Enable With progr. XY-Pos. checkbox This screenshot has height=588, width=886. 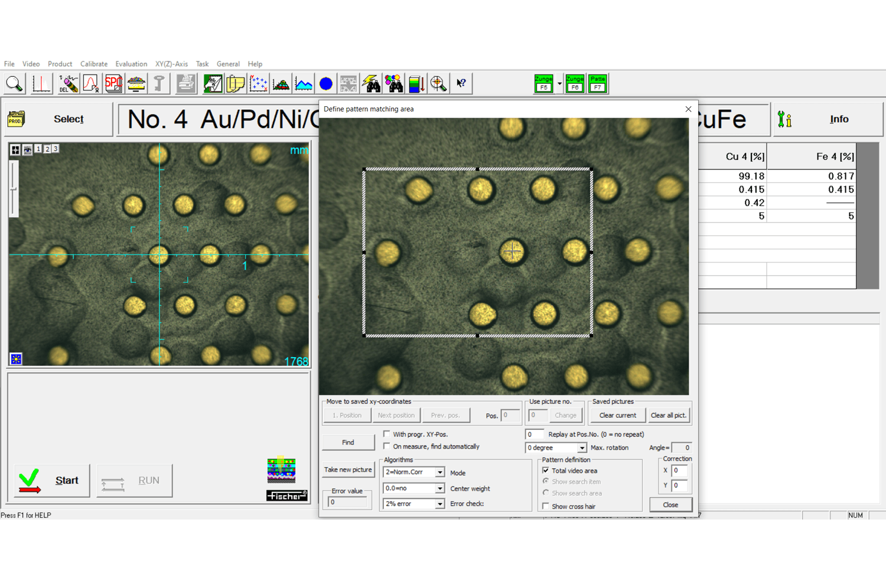[387, 434]
